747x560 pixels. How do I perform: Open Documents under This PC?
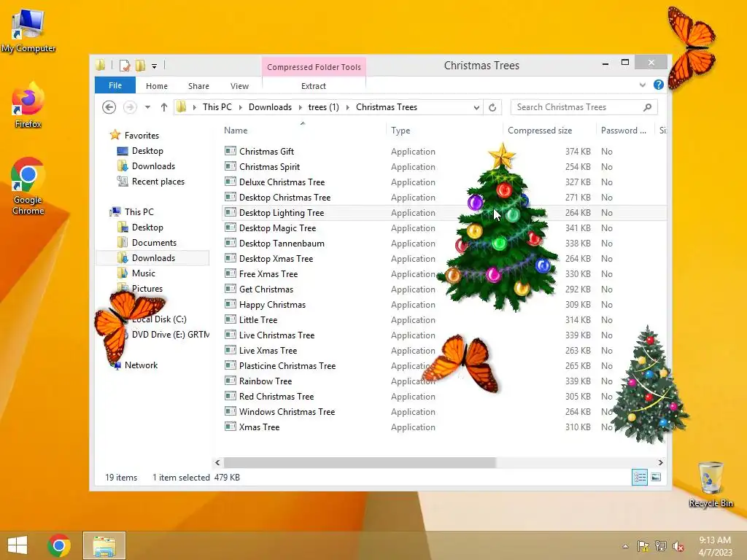click(x=154, y=243)
